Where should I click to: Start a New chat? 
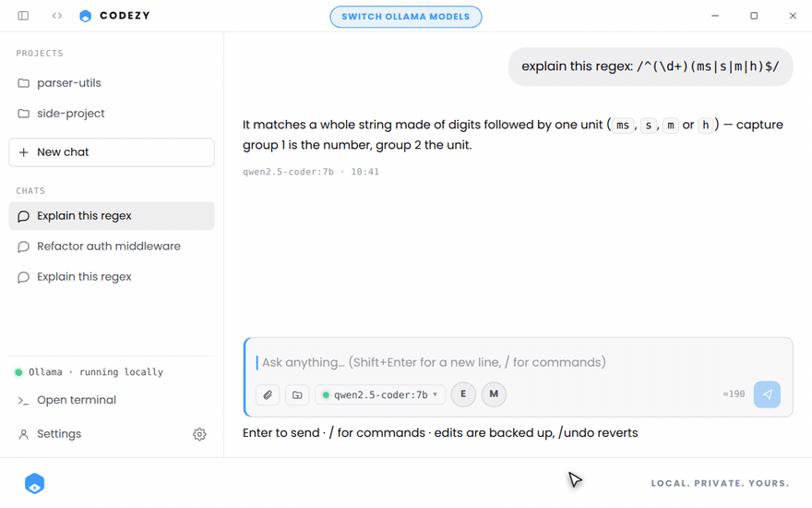112,152
